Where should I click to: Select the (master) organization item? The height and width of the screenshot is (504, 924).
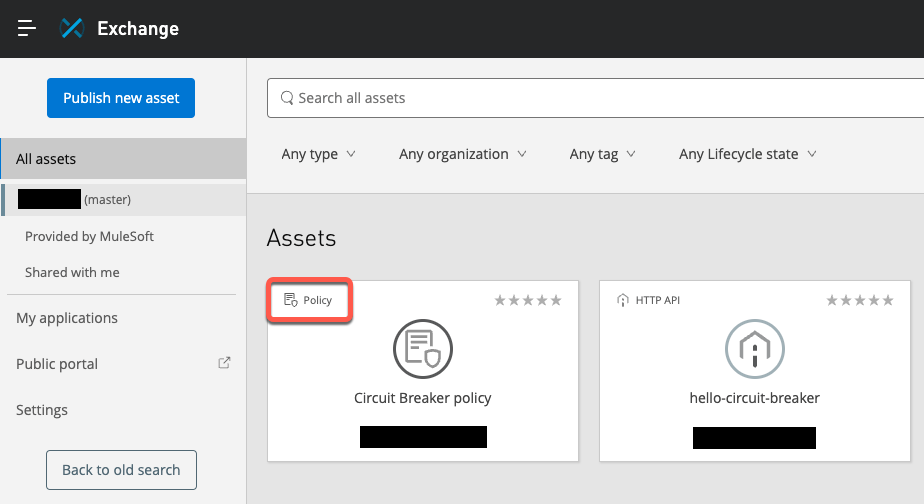click(x=124, y=200)
